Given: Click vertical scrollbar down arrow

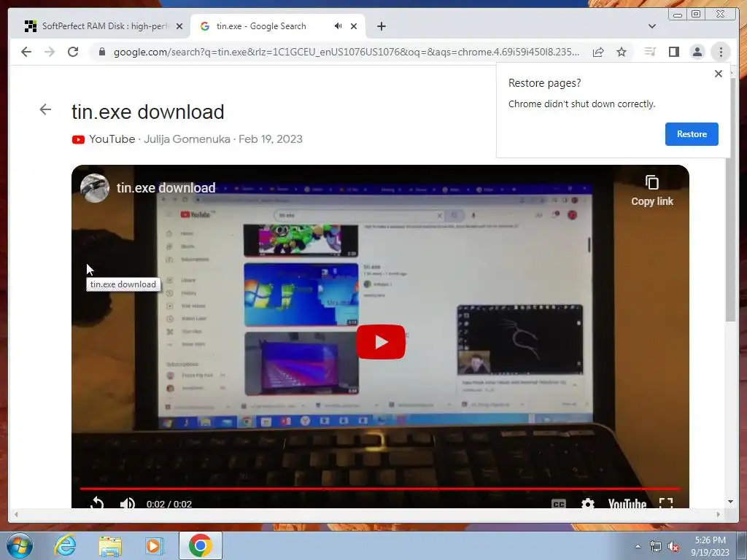Looking at the screenshot, I should [730, 502].
